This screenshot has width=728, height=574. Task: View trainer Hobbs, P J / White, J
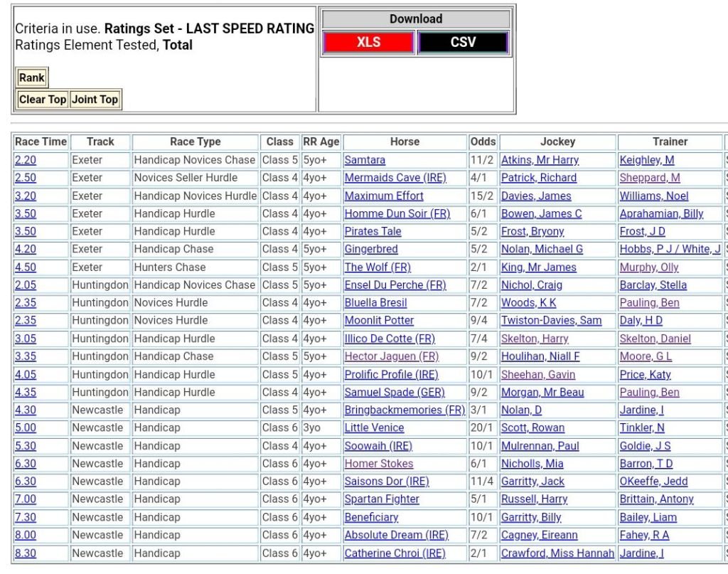tap(670, 249)
